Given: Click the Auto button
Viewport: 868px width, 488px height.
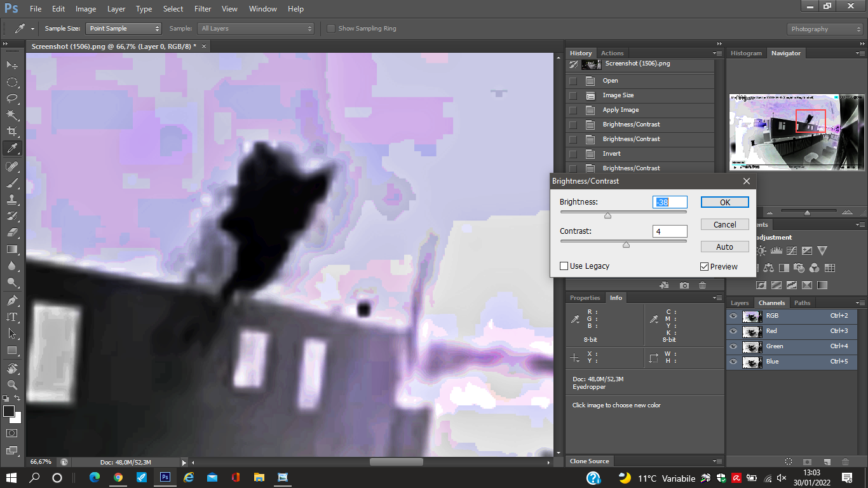Looking at the screenshot, I should [724, 247].
